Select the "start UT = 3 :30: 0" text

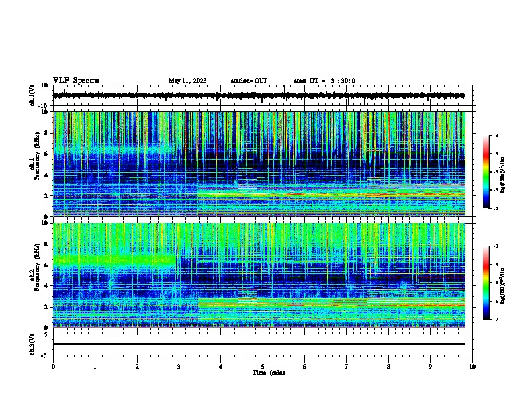tap(324, 81)
